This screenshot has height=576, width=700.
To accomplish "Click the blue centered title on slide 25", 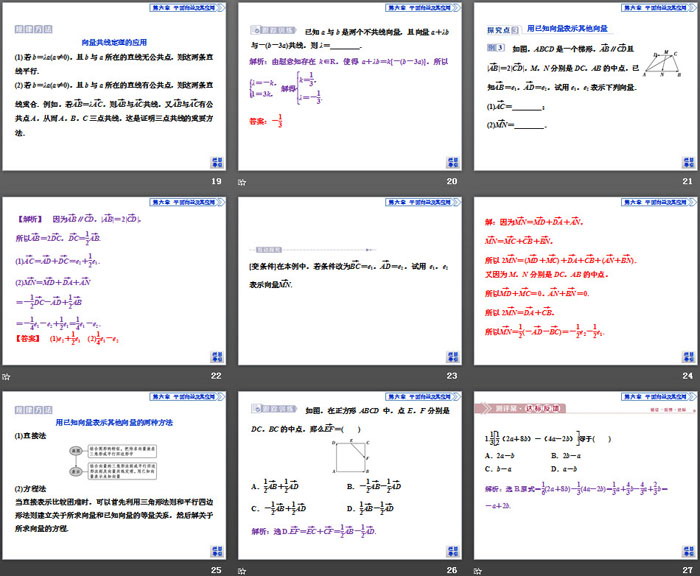I will tap(114, 422).
